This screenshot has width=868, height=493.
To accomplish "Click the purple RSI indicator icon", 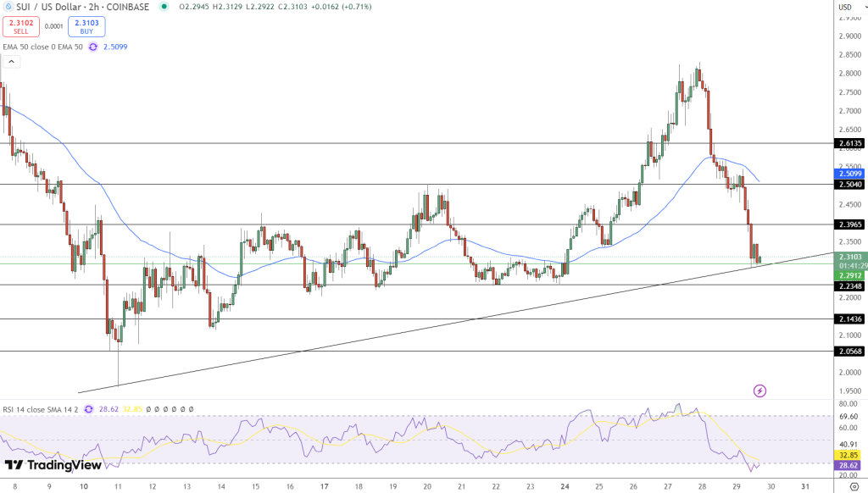I will pyautogui.click(x=88, y=409).
